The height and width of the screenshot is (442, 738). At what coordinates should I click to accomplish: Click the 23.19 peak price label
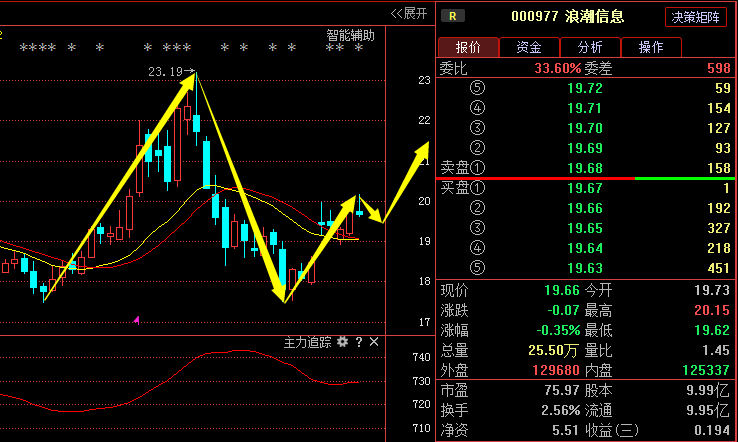(x=165, y=72)
